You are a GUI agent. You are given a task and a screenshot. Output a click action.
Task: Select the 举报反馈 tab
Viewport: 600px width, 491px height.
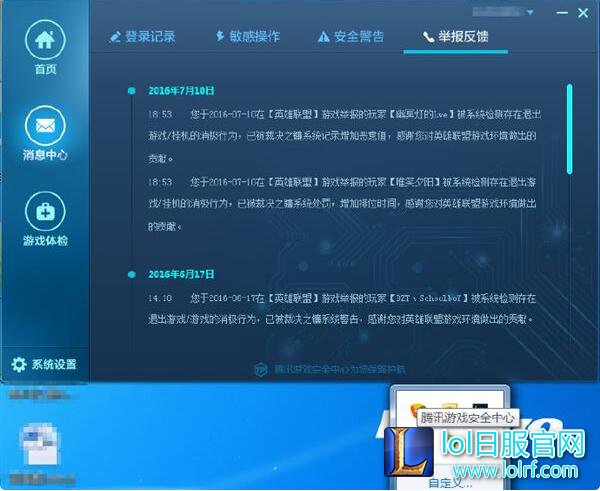pos(456,37)
